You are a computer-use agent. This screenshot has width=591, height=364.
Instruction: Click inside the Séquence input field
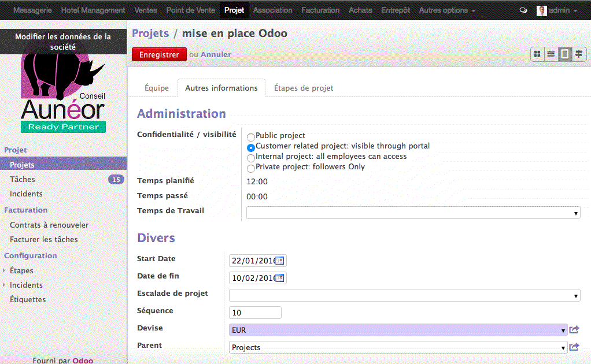[x=254, y=312]
